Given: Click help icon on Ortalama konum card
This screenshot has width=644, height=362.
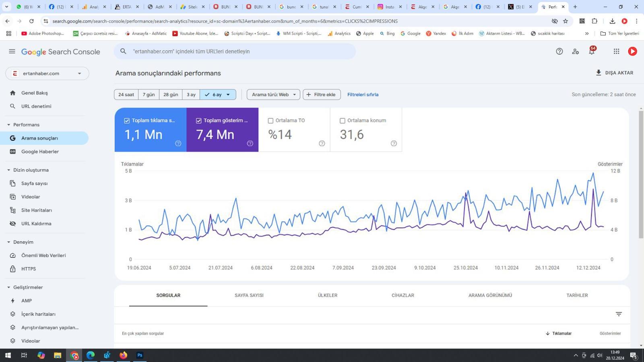Looking at the screenshot, I should [x=394, y=143].
